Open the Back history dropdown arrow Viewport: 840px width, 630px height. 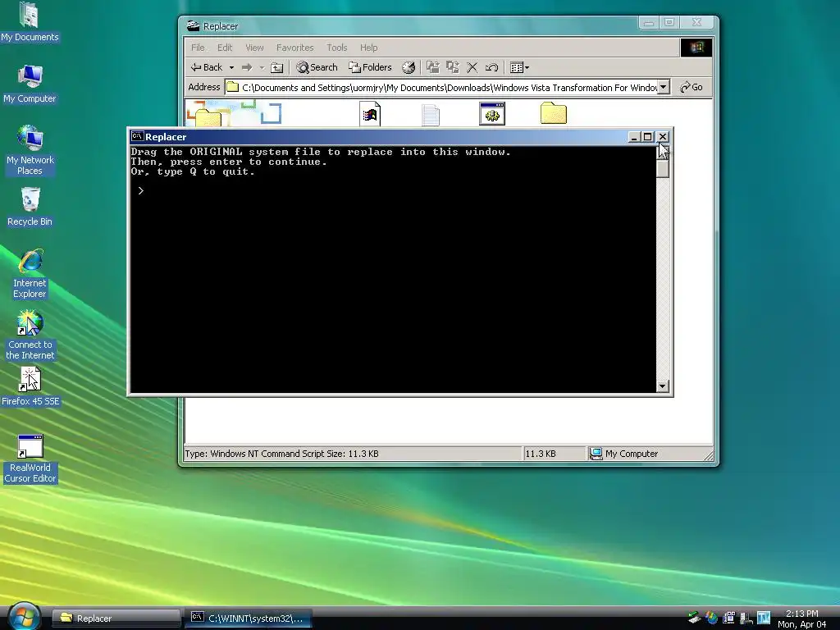[231, 67]
